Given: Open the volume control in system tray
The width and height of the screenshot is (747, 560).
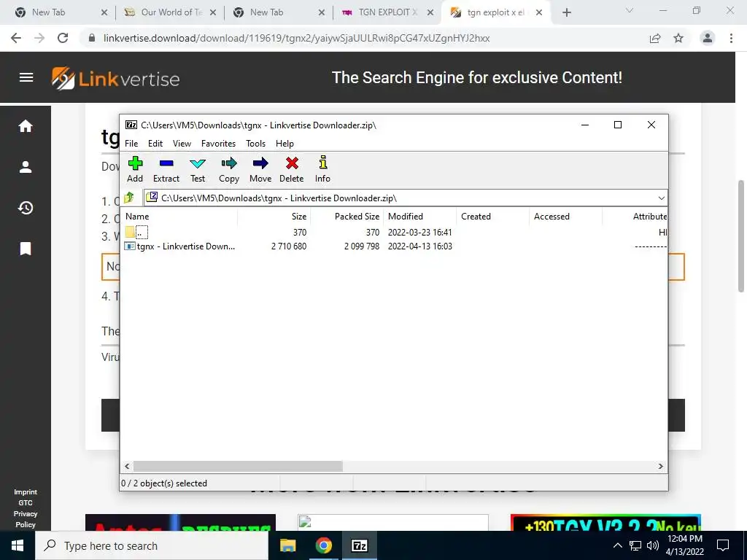Looking at the screenshot, I should pos(653,545).
